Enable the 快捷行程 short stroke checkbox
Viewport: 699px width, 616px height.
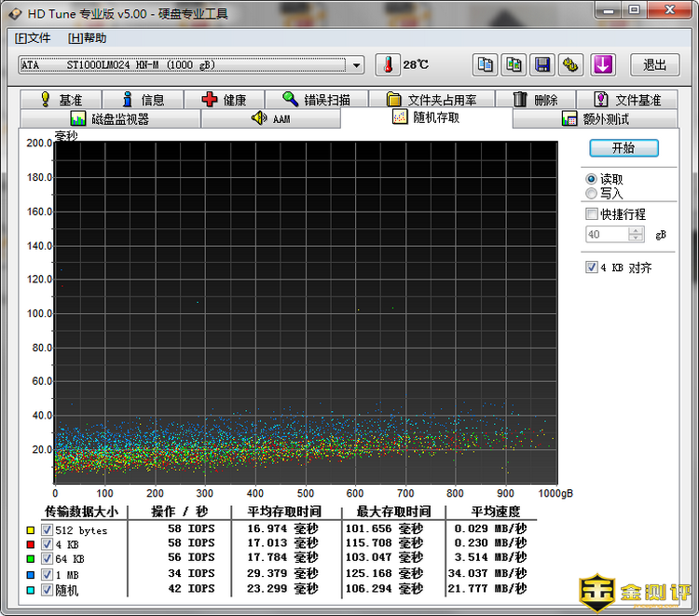point(591,214)
